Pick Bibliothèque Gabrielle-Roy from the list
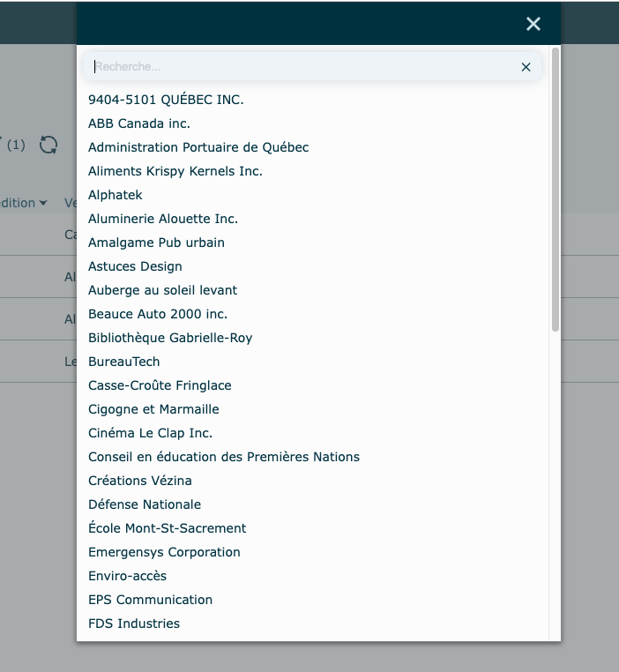 [170, 338]
